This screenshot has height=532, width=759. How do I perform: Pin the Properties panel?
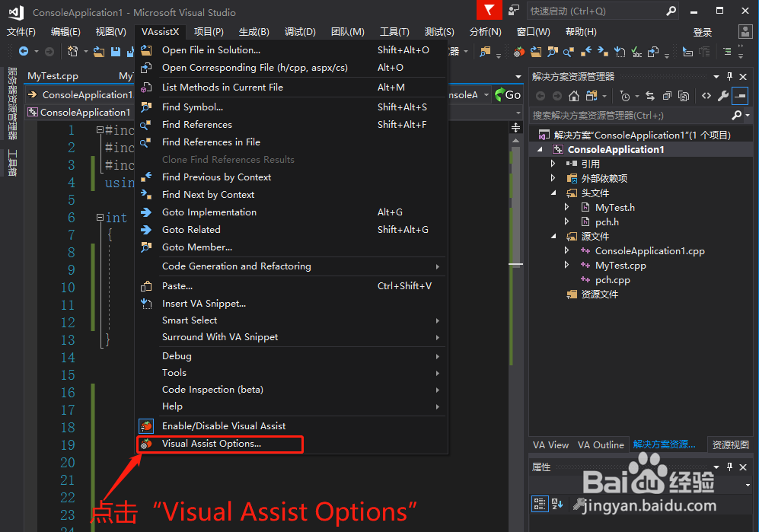point(729,467)
